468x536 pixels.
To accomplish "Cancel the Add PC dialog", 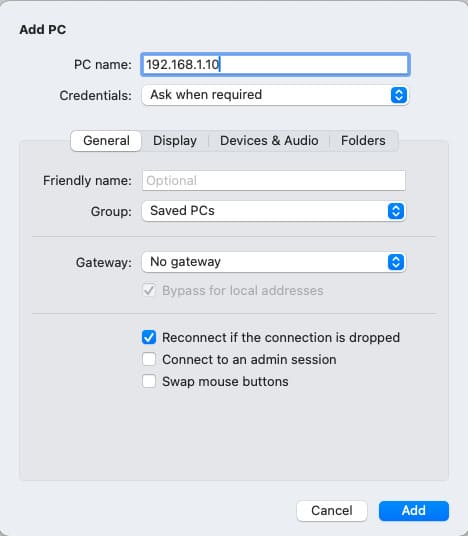I will point(332,511).
